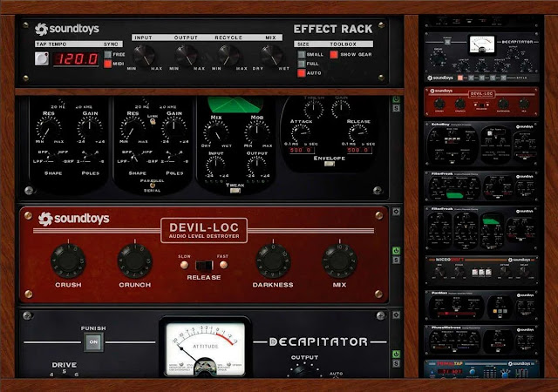Click the TAP TEMPO button
558x392 pixels.
point(42,58)
